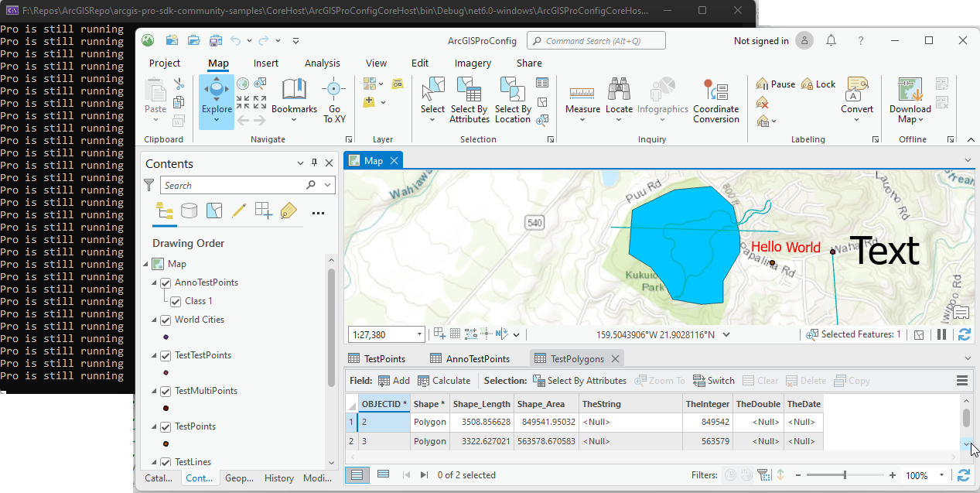Click the Measure tool icon

tap(582, 92)
